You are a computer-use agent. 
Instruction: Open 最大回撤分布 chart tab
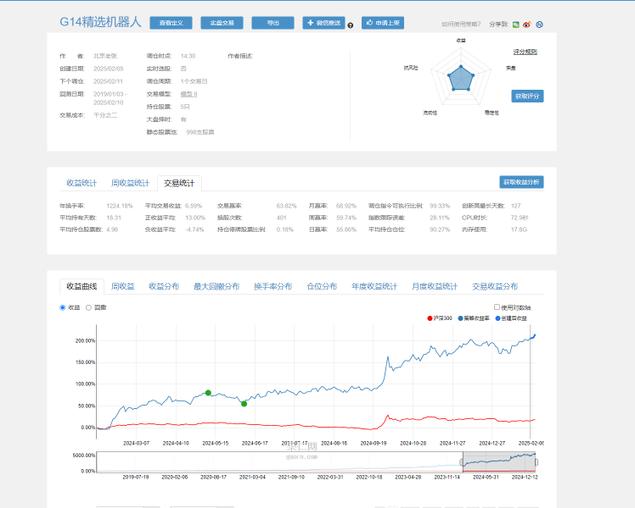coord(216,286)
